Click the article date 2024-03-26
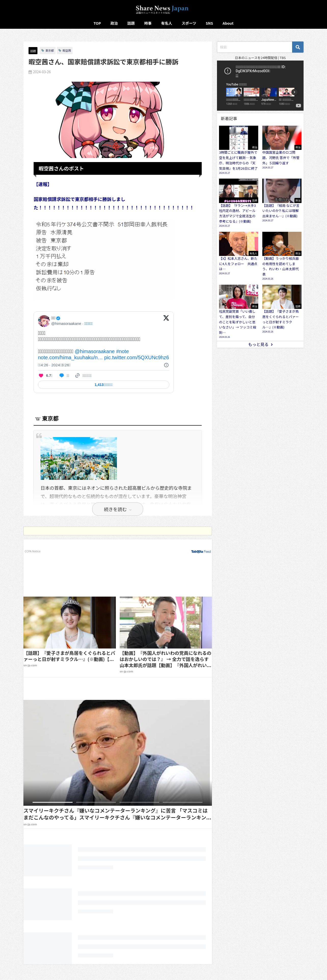 [42, 72]
